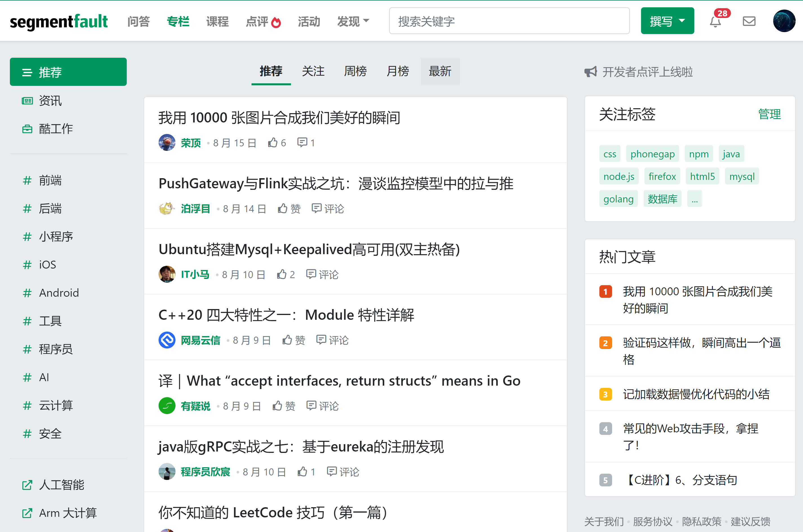Screen dimensions: 803x532
Task: Open the 人工智能 external link
Action: pos(61,485)
